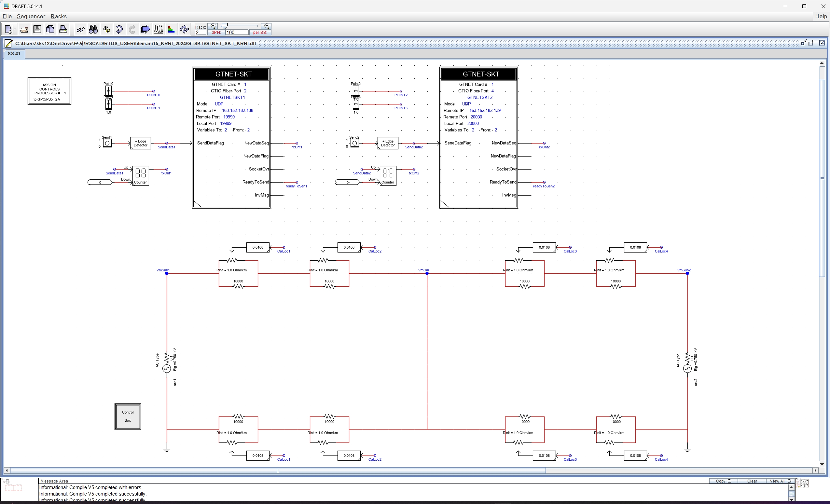Image resolution: width=830 pixels, height=504 pixels.
Task: Click the printer icon in toolbar
Action: 63,29
